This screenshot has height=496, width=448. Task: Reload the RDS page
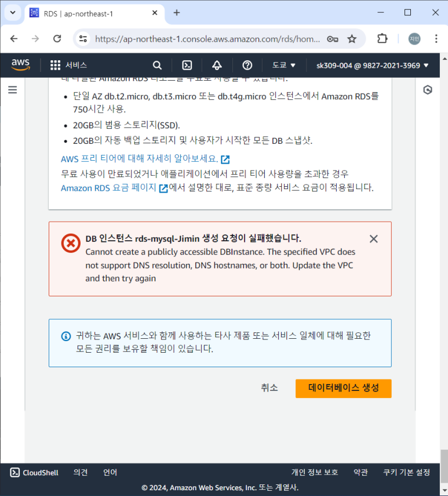coord(57,39)
